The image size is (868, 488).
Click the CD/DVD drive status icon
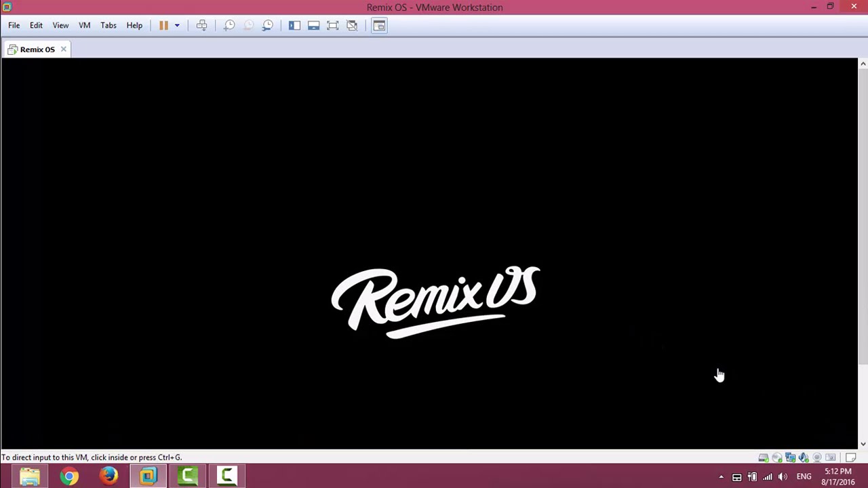pos(777,457)
